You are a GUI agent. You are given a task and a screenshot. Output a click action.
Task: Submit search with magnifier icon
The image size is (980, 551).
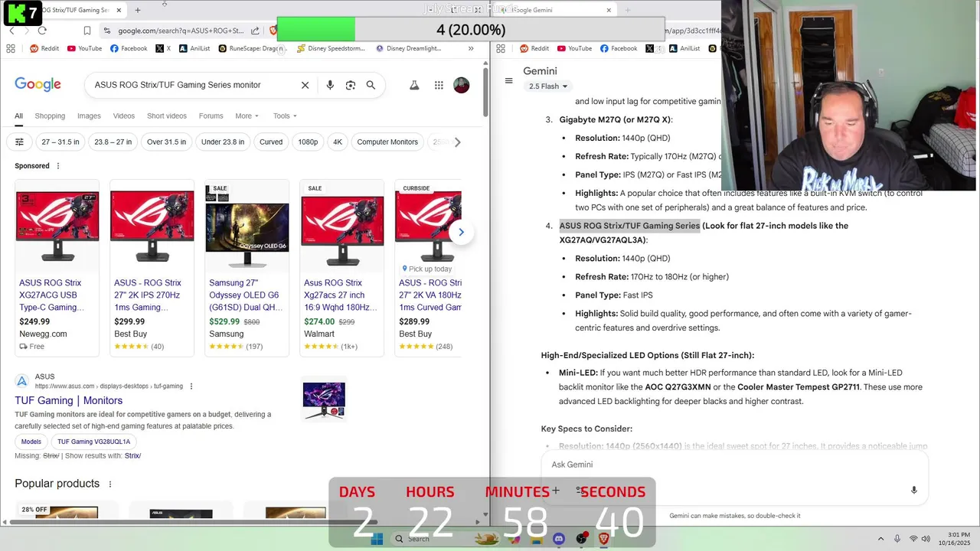[371, 85]
